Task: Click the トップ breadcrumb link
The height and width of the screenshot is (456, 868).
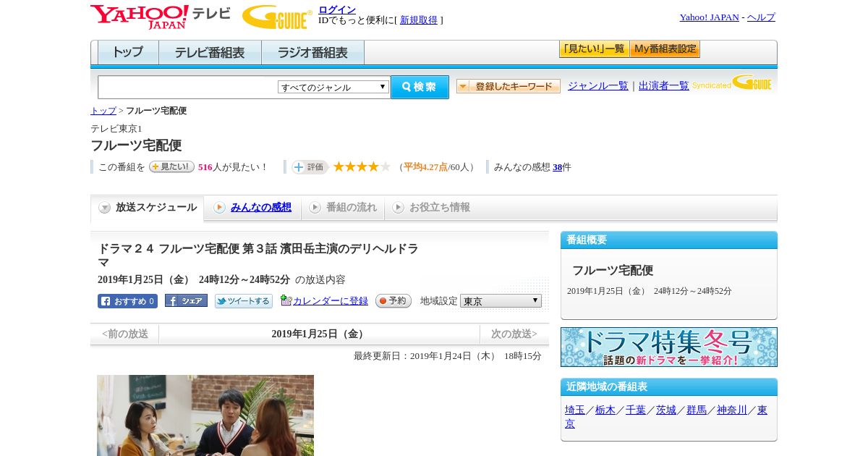Action: (103, 111)
